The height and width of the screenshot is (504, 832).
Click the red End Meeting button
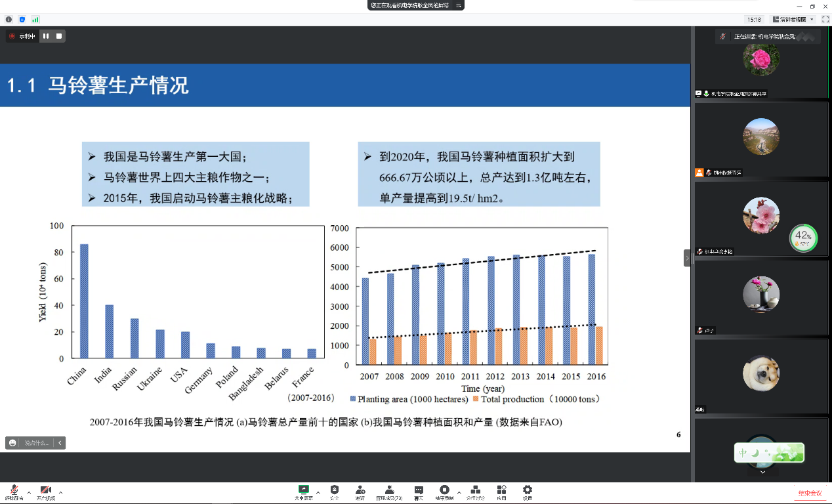[810, 493]
